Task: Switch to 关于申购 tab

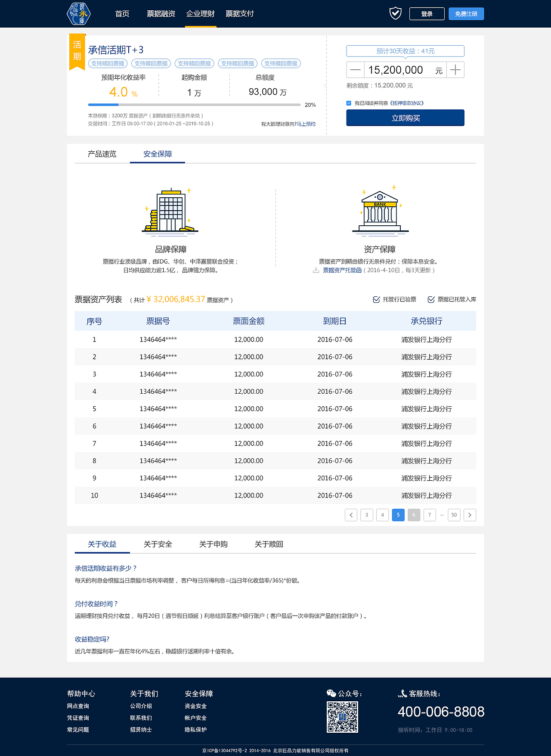Action: (213, 544)
